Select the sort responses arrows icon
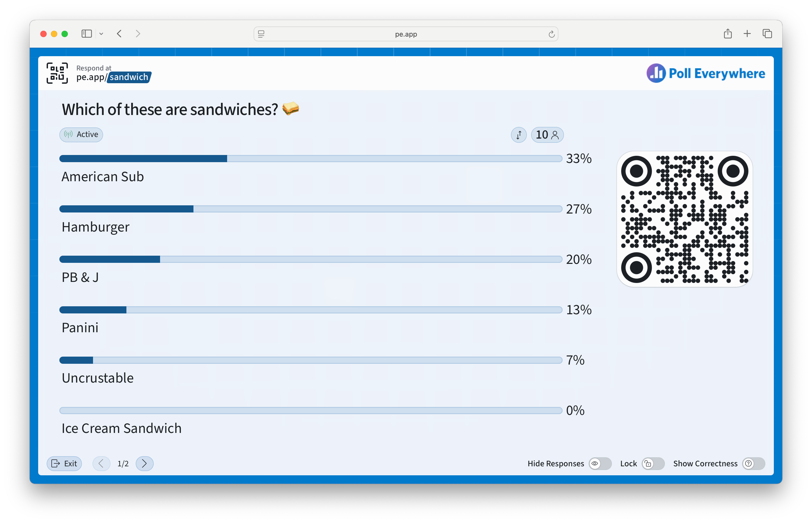Screen dimensions: 812x523 518,135
